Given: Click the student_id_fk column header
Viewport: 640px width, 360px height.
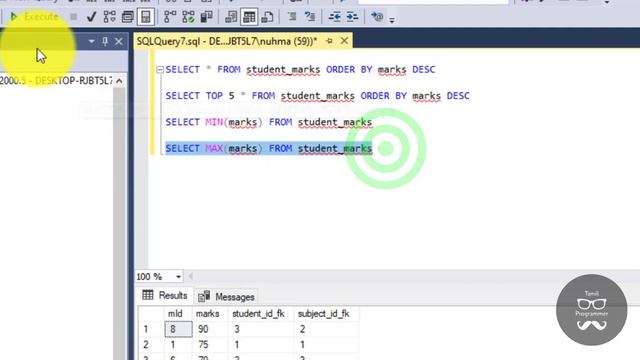Looking at the screenshot, I should tap(261, 313).
